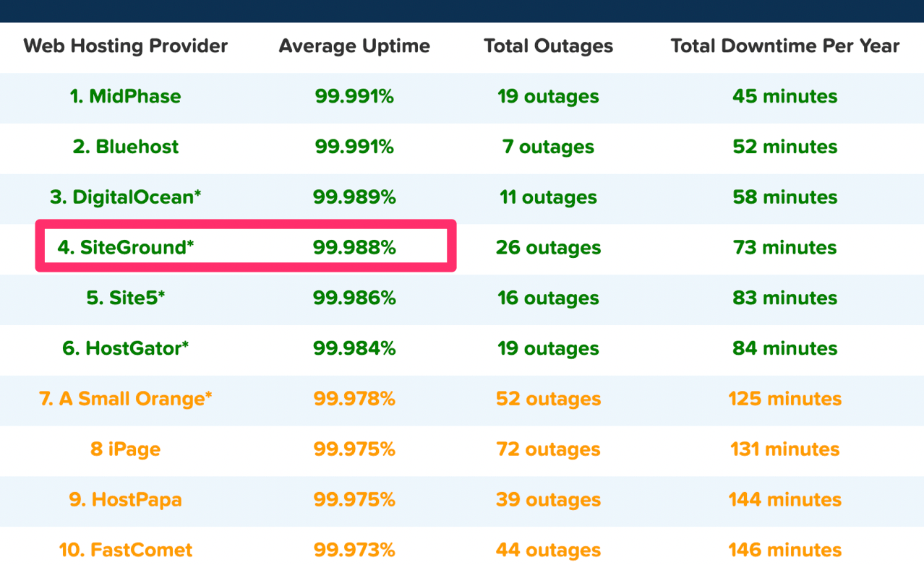The height and width of the screenshot is (565, 924).
Task: Click the 131 minutes downtime cell
Action: 785,449
